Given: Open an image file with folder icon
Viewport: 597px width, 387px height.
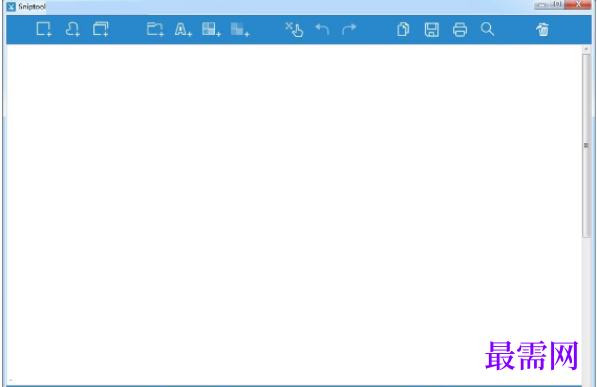Looking at the screenshot, I should 155,29.
